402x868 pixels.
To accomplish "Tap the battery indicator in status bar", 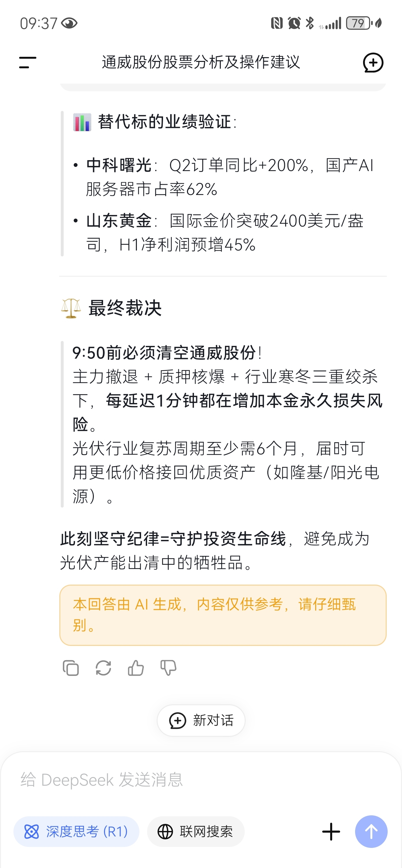I will [x=360, y=23].
